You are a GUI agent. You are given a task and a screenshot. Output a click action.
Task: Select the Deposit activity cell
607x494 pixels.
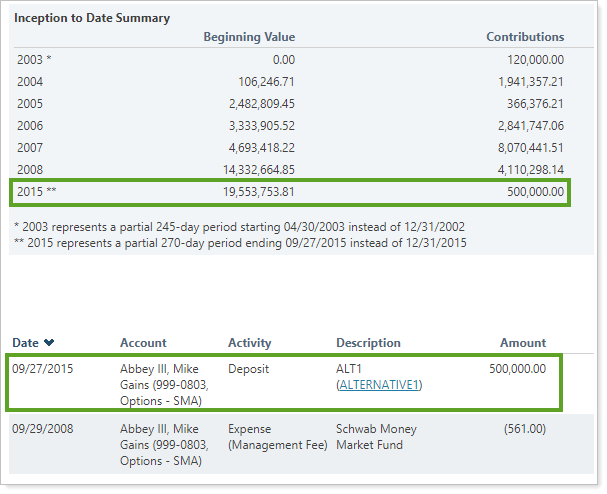tap(249, 368)
